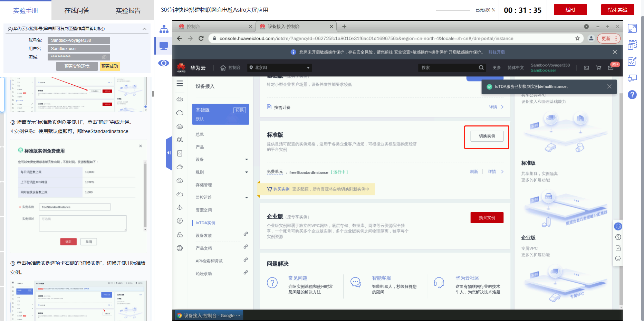644x321 pixels.
Task: Click the floating question mark help icon
Action: coord(618,237)
